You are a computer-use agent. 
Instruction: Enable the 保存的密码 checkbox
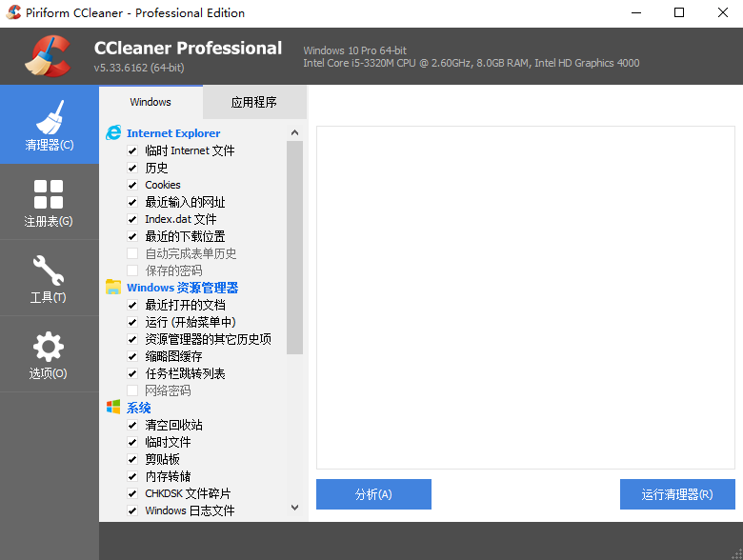click(132, 270)
